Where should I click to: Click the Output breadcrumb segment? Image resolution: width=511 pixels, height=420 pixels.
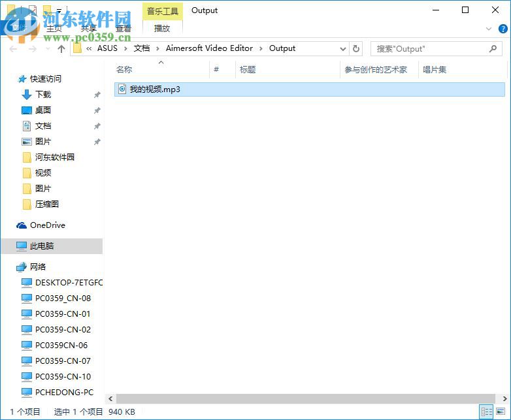click(x=282, y=48)
